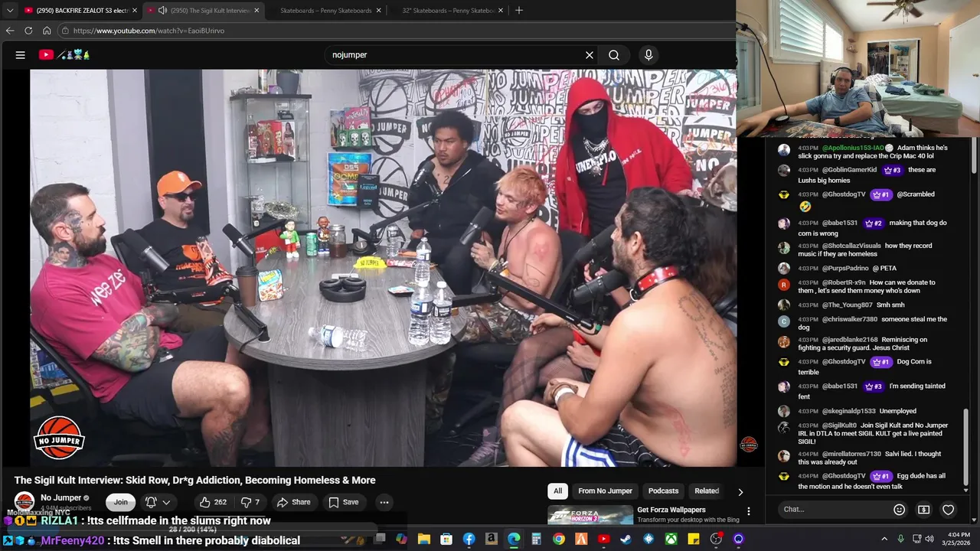980x551 pixels.
Task: Save video to playlist button
Action: pyautogui.click(x=343, y=502)
